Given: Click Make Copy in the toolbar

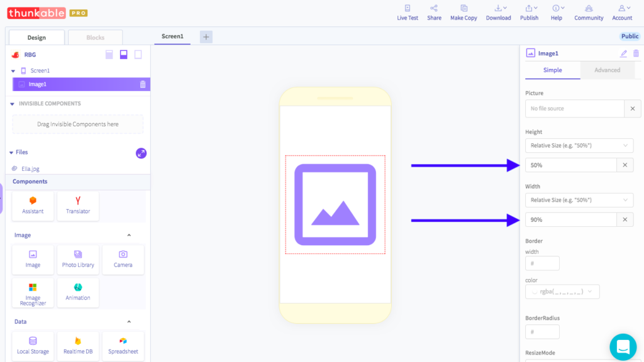Looking at the screenshot, I should coord(464,13).
